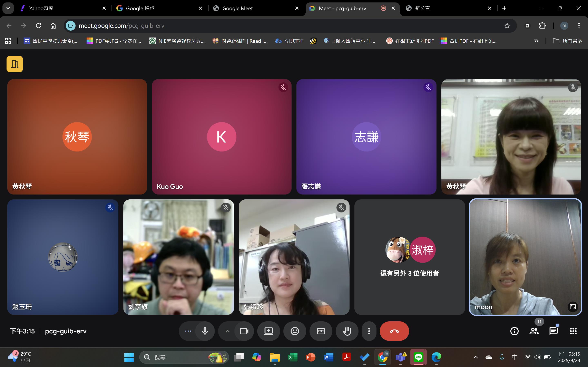Viewport: 588px width, 367px height.
Task: Turn off the camera
Action: [x=244, y=331]
